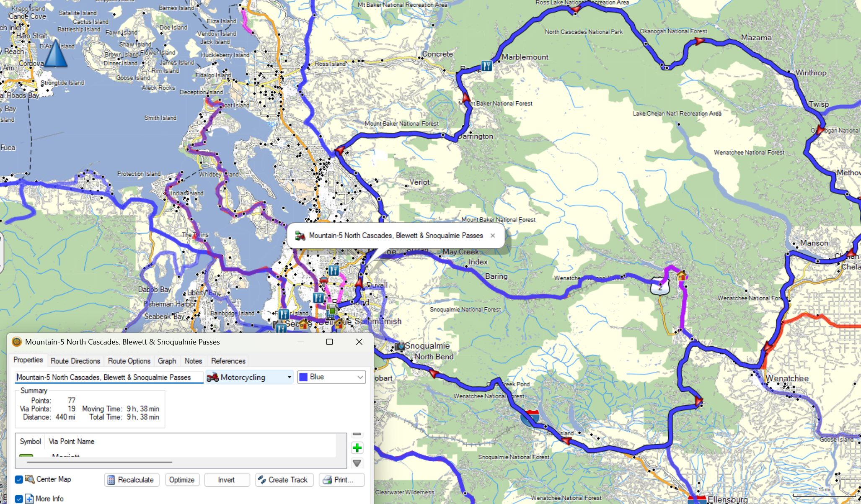Viewport: 861px width, 504px height.
Task: Click the blue north arrow compass icon
Action: (55, 54)
